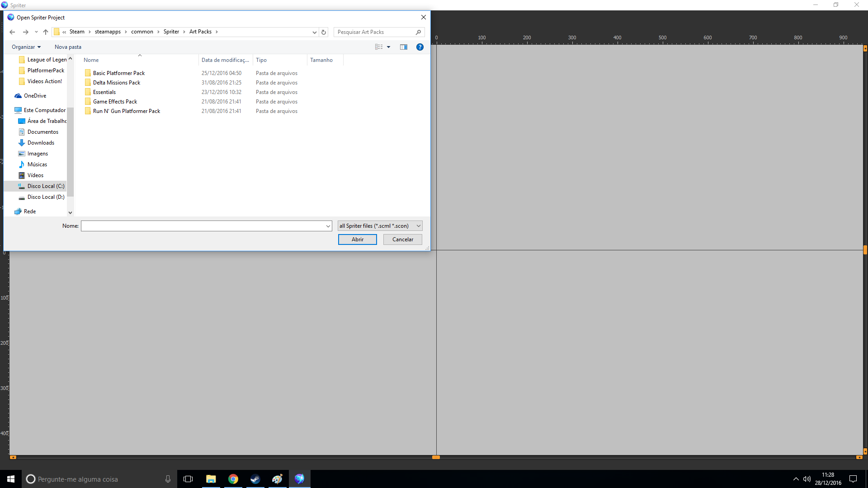868x488 pixels.
Task: Click scroll-down arrow of navigation pane
Action: (70, 212)
